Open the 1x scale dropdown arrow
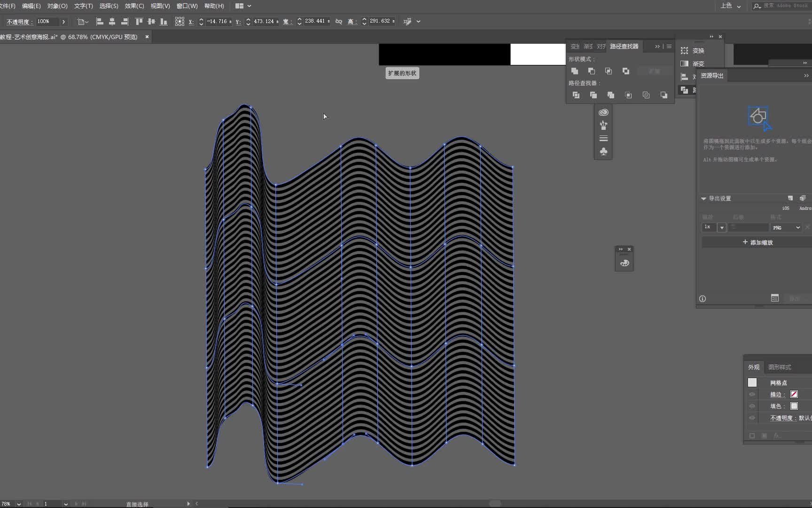Viewport: 812px width, 508px height. coord(722,228)
